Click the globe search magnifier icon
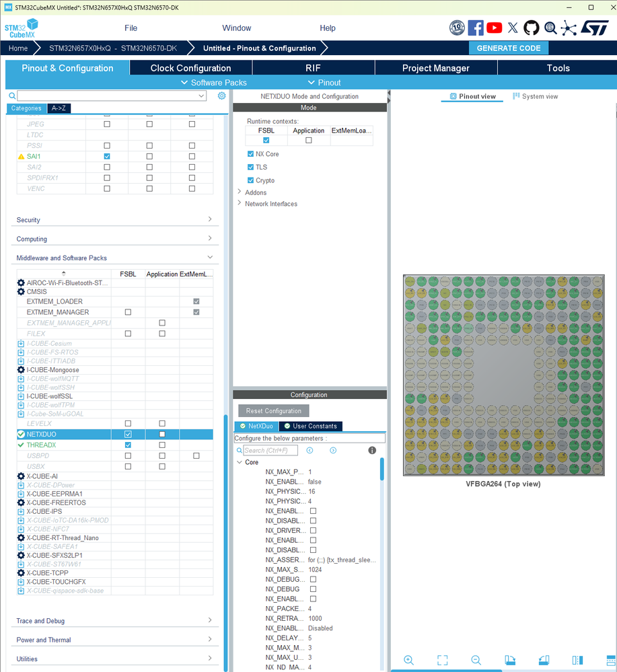 (x=550, y=28)
